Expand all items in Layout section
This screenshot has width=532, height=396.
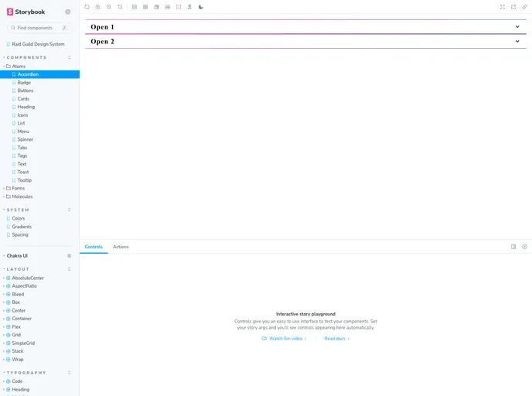(x=70, y=269)
